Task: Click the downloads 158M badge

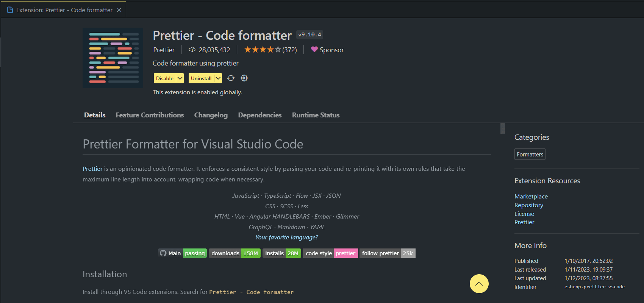Action: [x=235, y=253]
